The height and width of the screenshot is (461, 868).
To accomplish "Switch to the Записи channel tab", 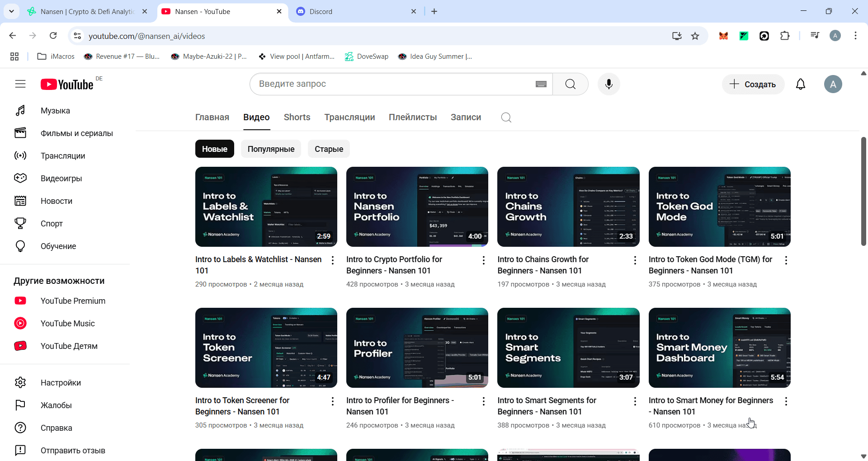I will (x=466, y=118).
